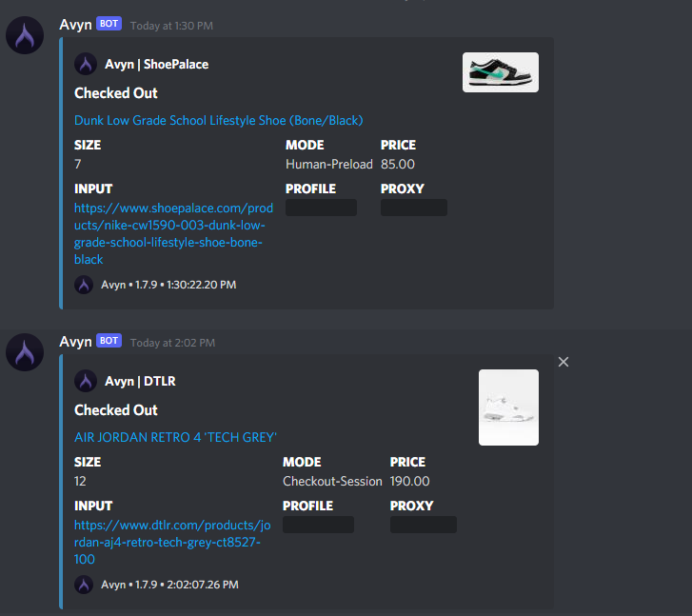Screen dimensions: 692x616
Task: Click the 'Avyn | ShoePalace' author title
Action: (x=157, y=65)
